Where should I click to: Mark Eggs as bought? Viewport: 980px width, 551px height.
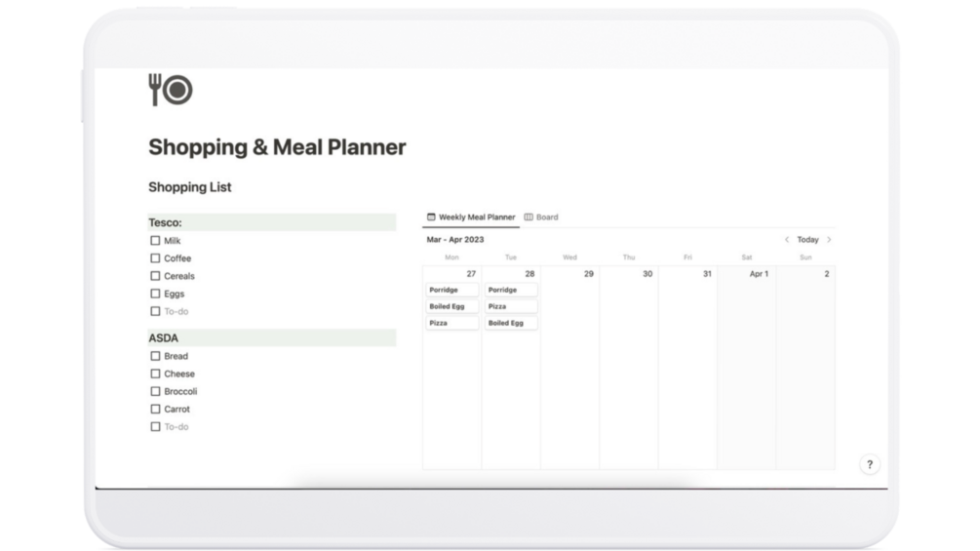[x=155, y=294]
